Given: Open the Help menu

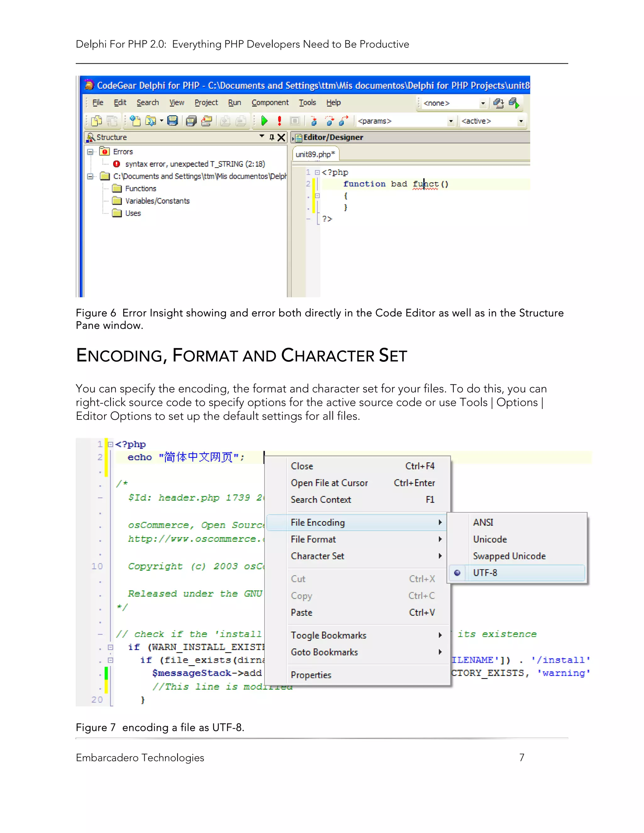Looking at the screenshot, I should tap(333, 102).
